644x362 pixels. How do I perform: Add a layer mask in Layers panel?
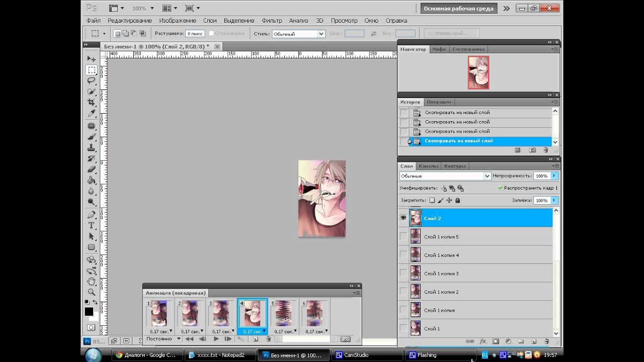click(x=496, y=341)
